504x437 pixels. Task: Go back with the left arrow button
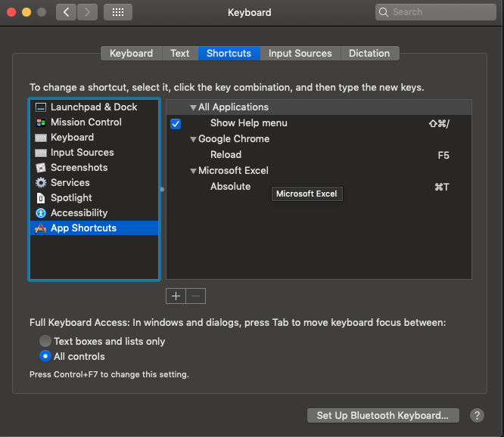pyautogui.click(x=66, y=12)
